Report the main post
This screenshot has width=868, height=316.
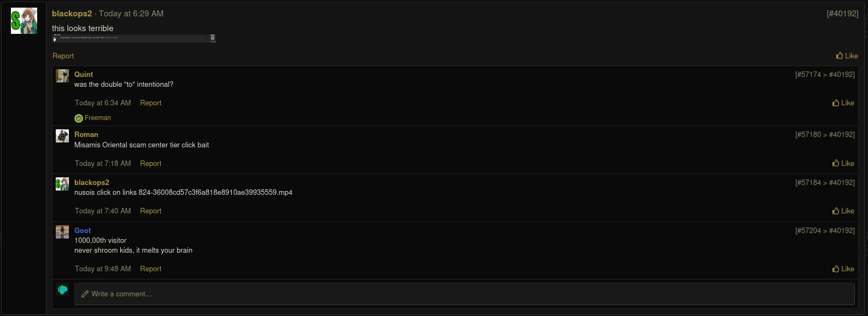63,56
